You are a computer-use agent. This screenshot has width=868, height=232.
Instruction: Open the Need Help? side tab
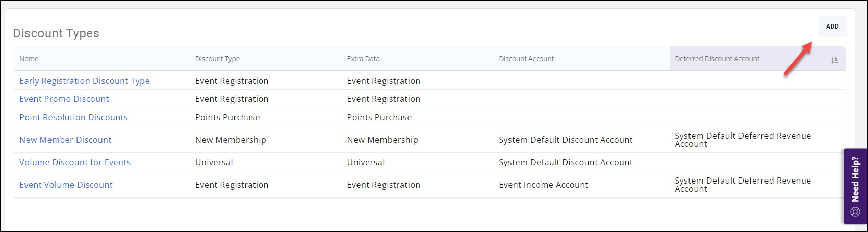[855, 179]
